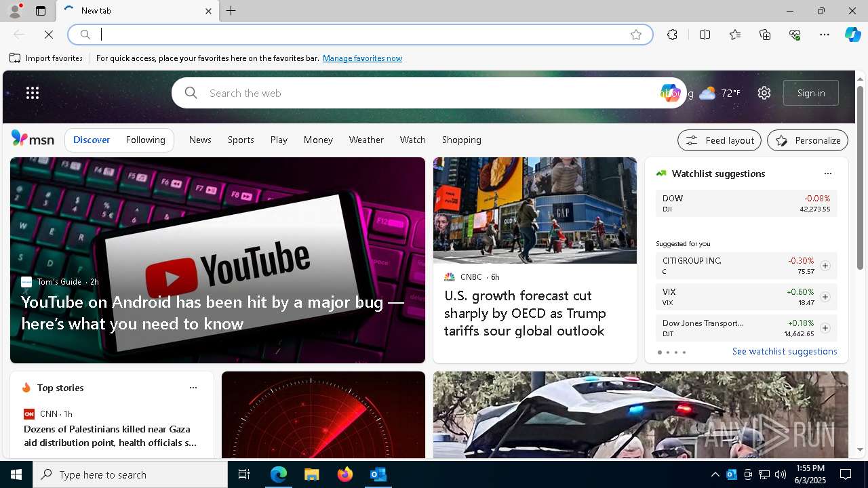This screenshot has width=868, height=488.
Task: Show hidden system tray icons
Action: point(715,474)
